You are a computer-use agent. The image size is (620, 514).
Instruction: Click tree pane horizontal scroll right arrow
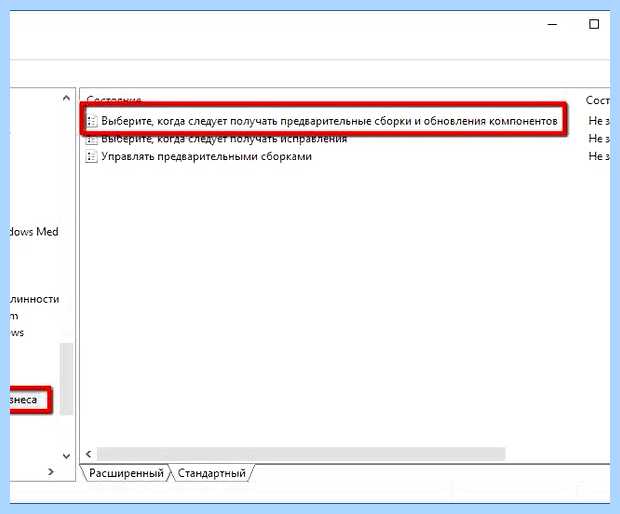[51, 471]
